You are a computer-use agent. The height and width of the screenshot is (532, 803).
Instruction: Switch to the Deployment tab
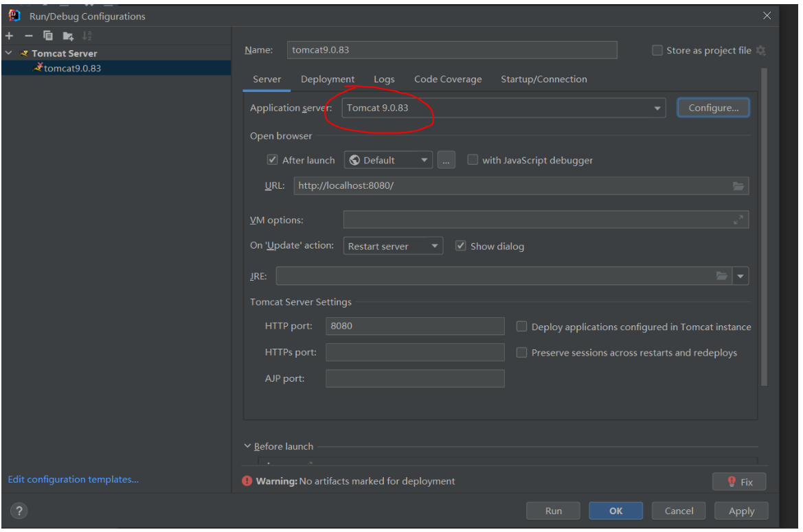coord(328,80)
